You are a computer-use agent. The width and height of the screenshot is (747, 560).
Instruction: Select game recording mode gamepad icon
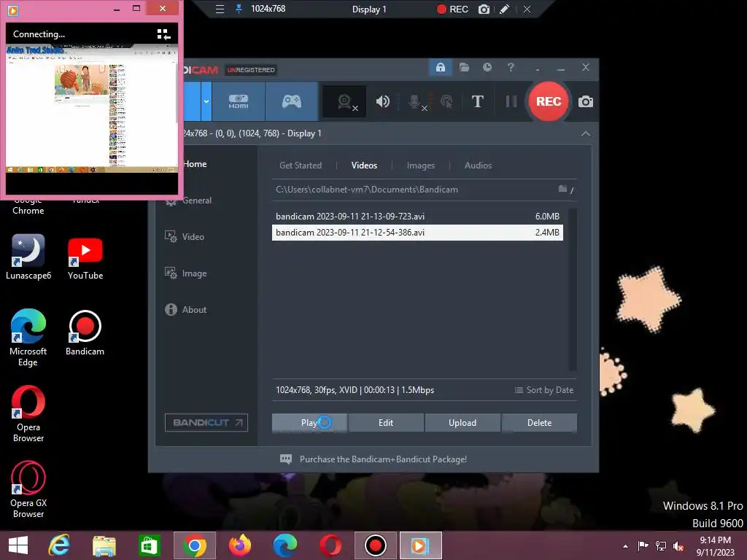coord(292,101)
